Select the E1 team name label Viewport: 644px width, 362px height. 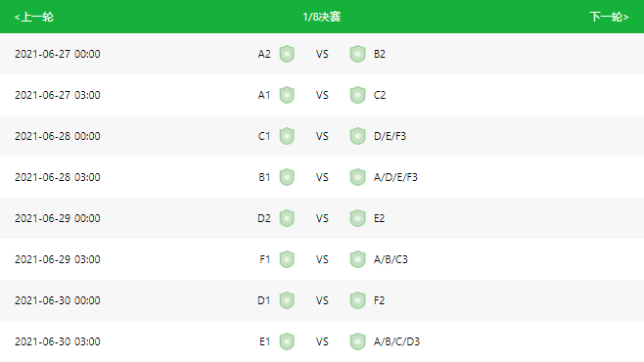(x=265, y=341)
